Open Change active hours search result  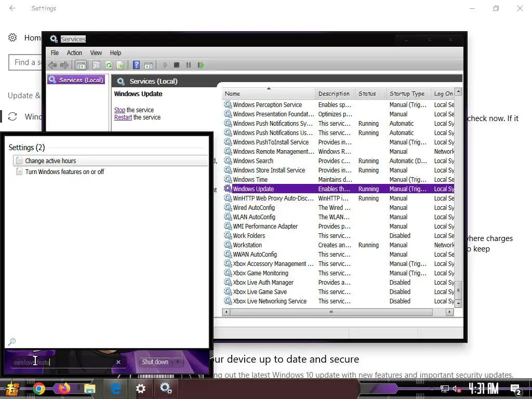pyautogui.click(x=111, y=161)
